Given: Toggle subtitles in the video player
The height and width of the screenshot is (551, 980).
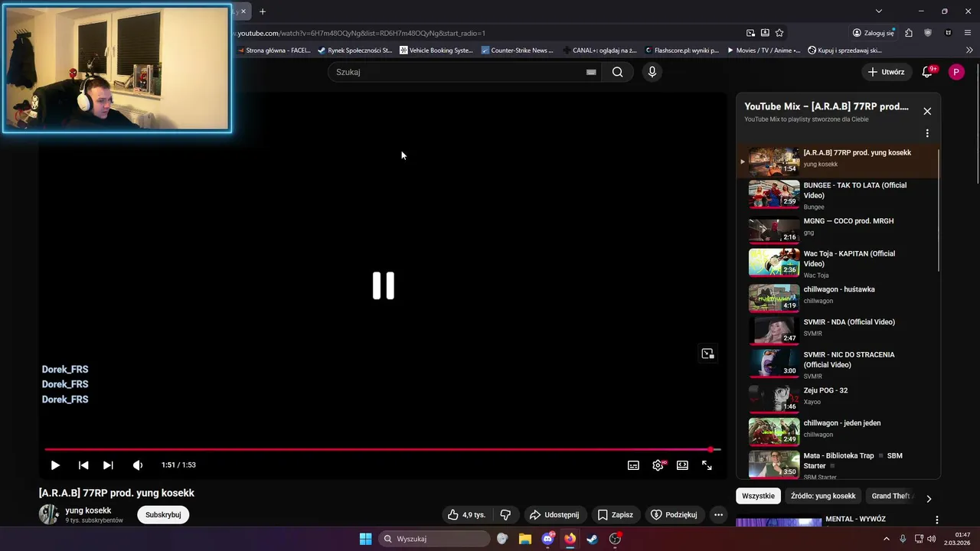Looking at the screenshot, I should pyautogui.click(x=633, y=465).
